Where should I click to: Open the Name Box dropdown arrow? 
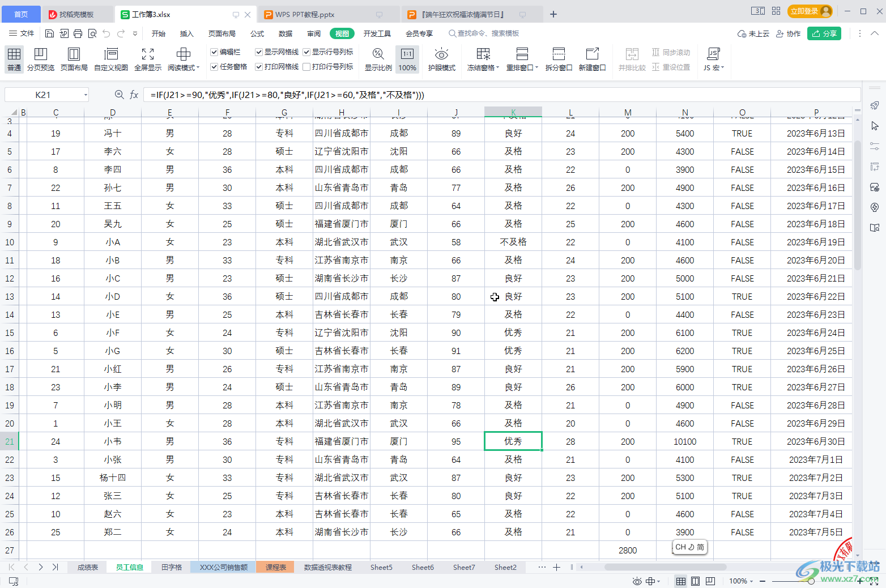coord(86,95)
